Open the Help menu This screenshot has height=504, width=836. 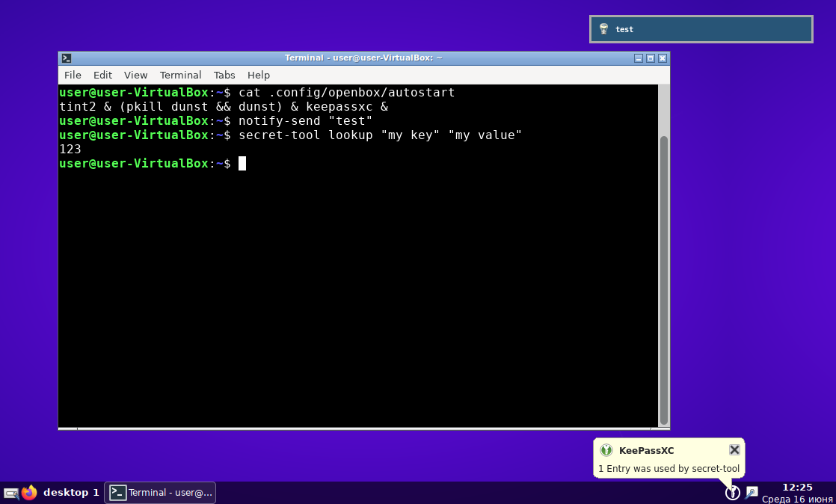click(258, 75)
